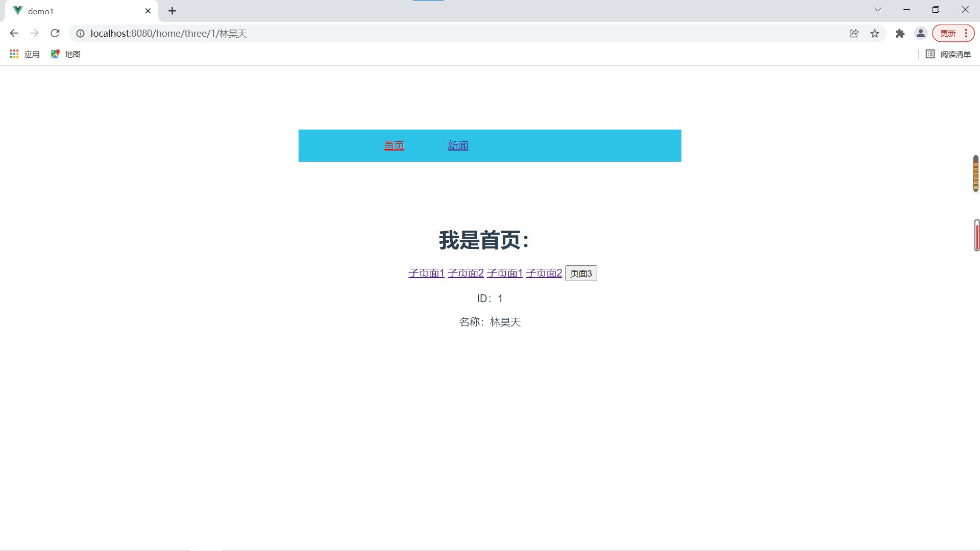This screenshot has height=551, width=980.
Task: Select the demo1 tab
Action: [82, 11]
